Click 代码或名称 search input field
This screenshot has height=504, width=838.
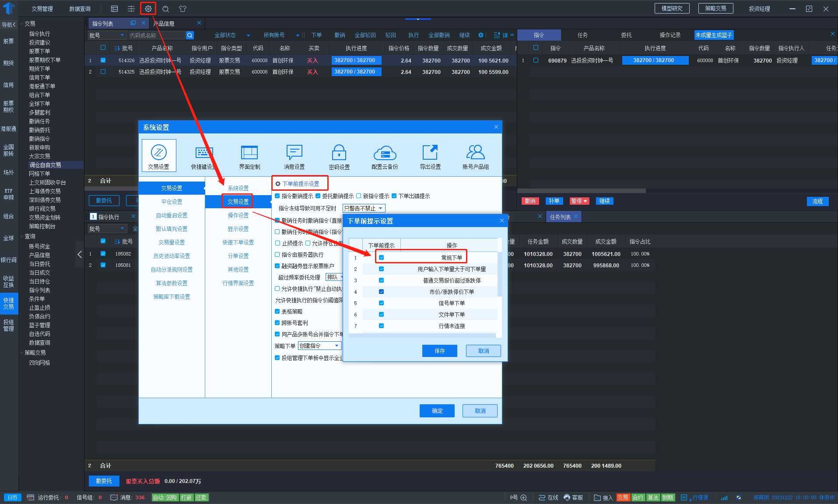pos(157,35)
